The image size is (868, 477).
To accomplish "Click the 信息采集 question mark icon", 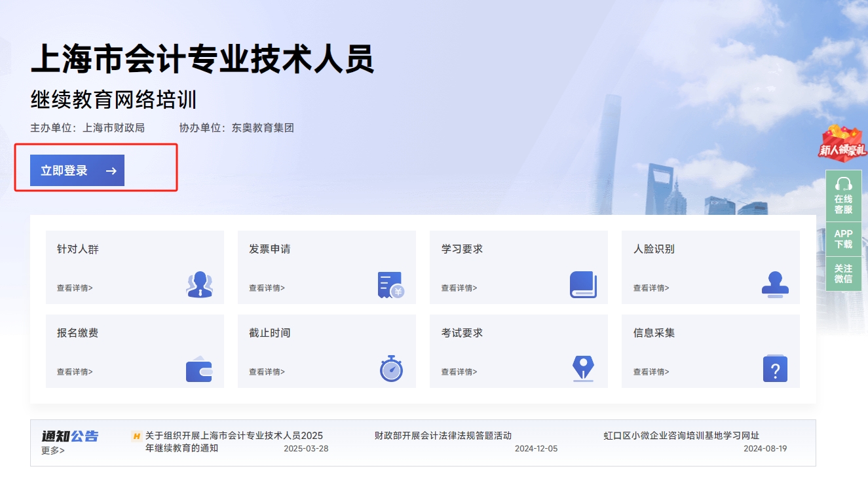I will [x=776, y=369].
